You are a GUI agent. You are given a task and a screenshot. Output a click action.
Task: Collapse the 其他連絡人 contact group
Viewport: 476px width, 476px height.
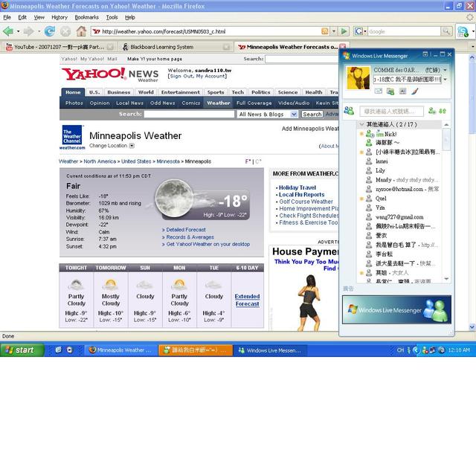(361, 124)
